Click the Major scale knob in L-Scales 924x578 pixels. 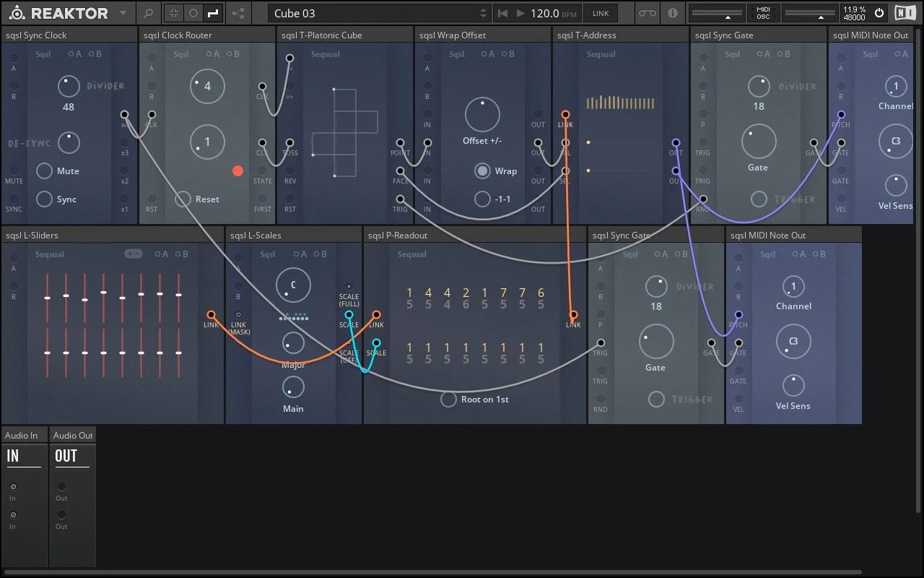coord(293,342)
